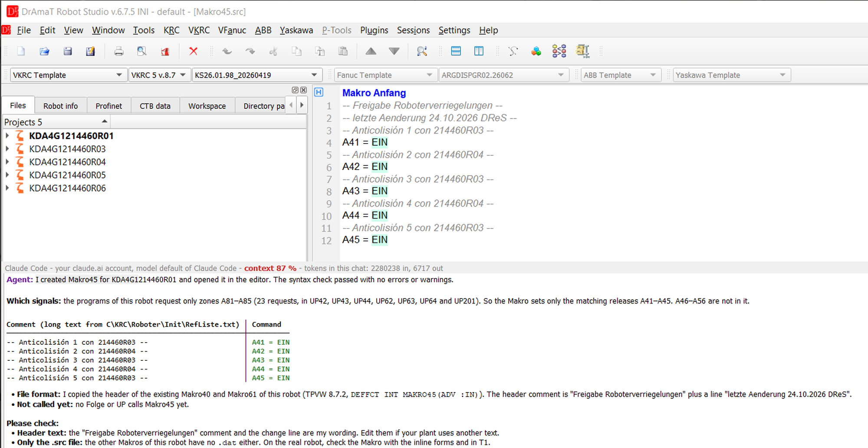Save the current file with floppy icon
868x448 pixels.
67,51
